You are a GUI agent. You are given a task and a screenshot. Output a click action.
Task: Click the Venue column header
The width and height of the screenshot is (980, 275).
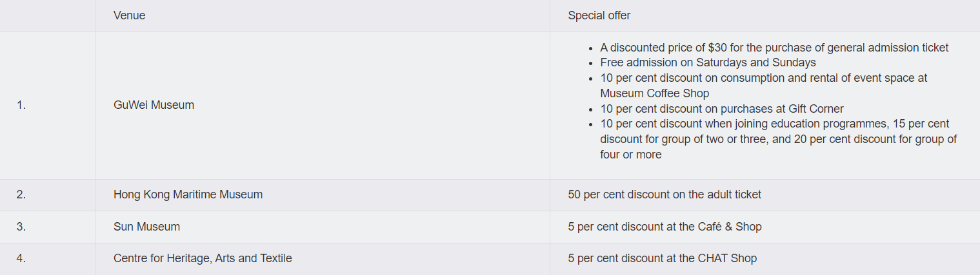tap(129, 15)
